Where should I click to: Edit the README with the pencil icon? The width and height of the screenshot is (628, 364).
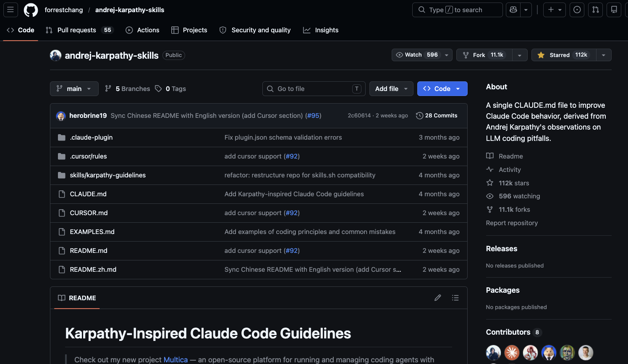pos(438,298)
